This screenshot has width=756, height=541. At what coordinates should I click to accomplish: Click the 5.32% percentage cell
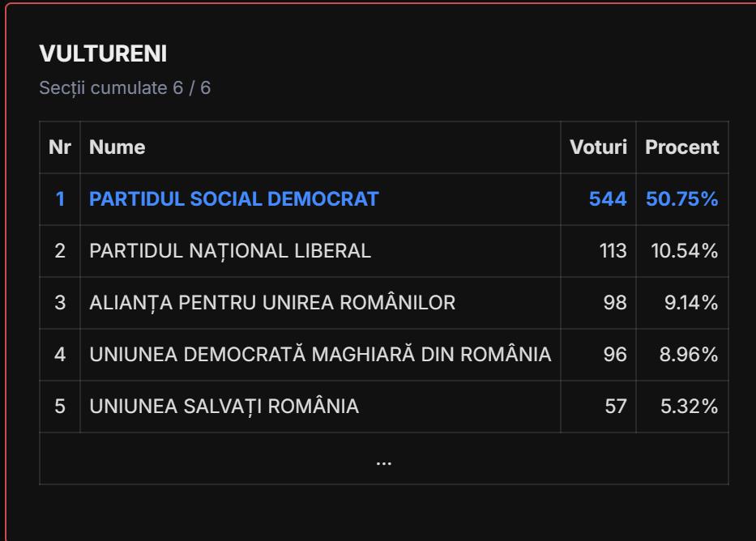(x=690, y=407)
